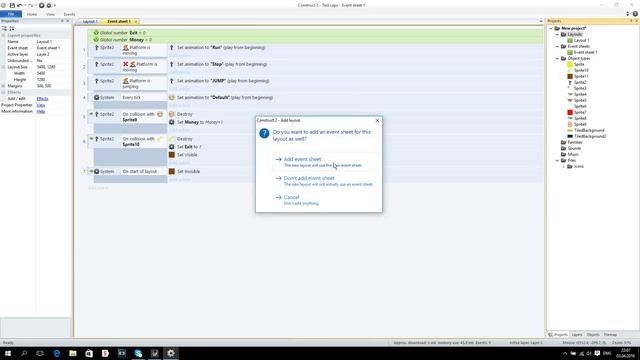Screen dimensions: 640x360
Task: Collapse the Layout properties section
Action: [x=3, y=36]
